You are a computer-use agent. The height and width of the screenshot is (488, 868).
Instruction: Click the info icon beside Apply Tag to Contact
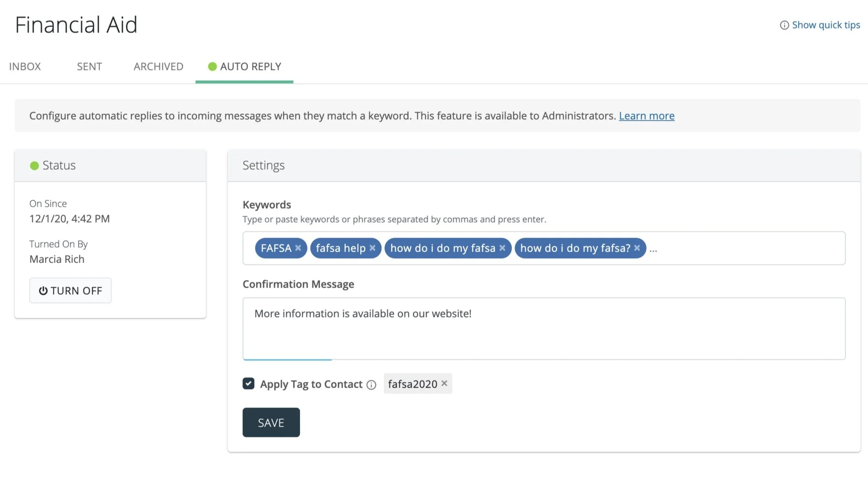[x=372, y=385]
